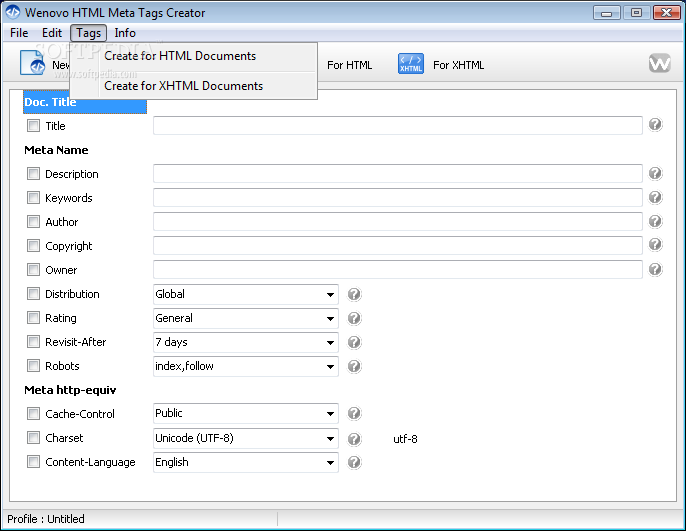Open help icon for Rating dropdown
This screenshot has height=531, width=686.
(354, 318)
